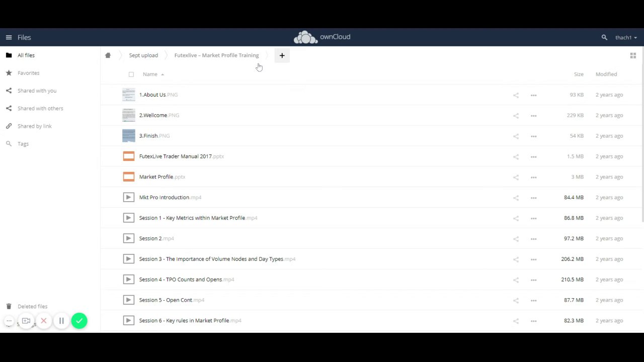Tick the select-all files checkbox
Image resolution: width=644 pixels, height=362 pixels.
point(131,74)
